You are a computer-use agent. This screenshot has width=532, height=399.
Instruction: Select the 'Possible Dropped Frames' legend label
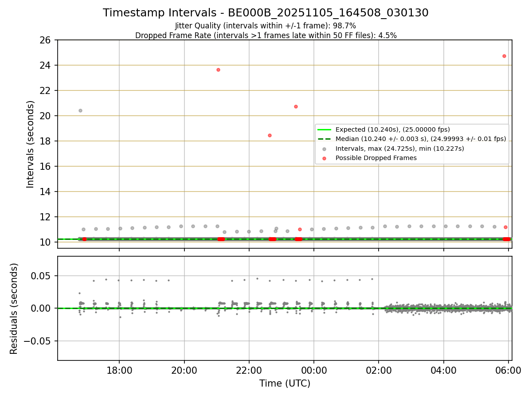tap(376, 158)
